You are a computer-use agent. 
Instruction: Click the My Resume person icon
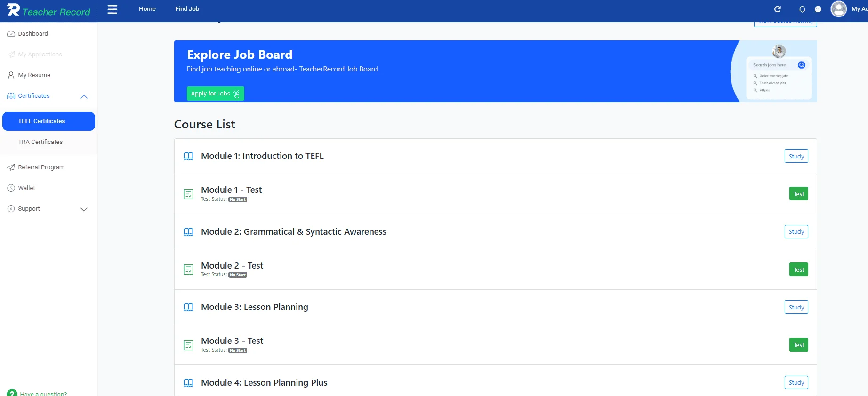[x=11, y=75]
